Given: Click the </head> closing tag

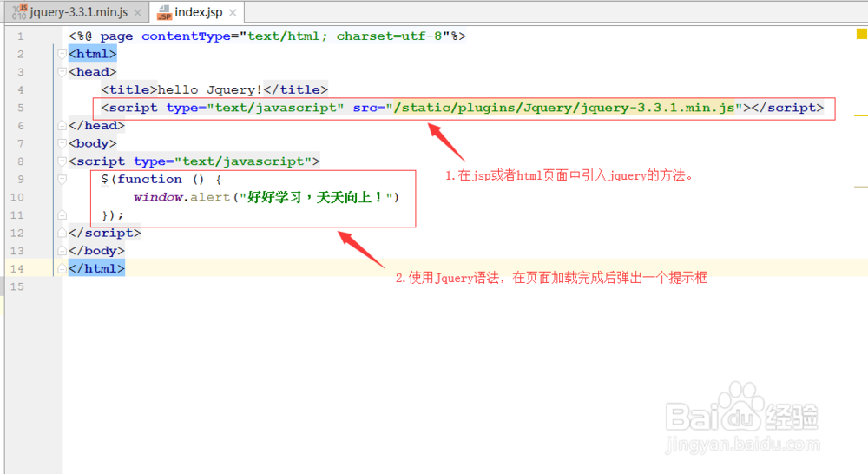Looking at the screenshot, I should coord(97,125).
